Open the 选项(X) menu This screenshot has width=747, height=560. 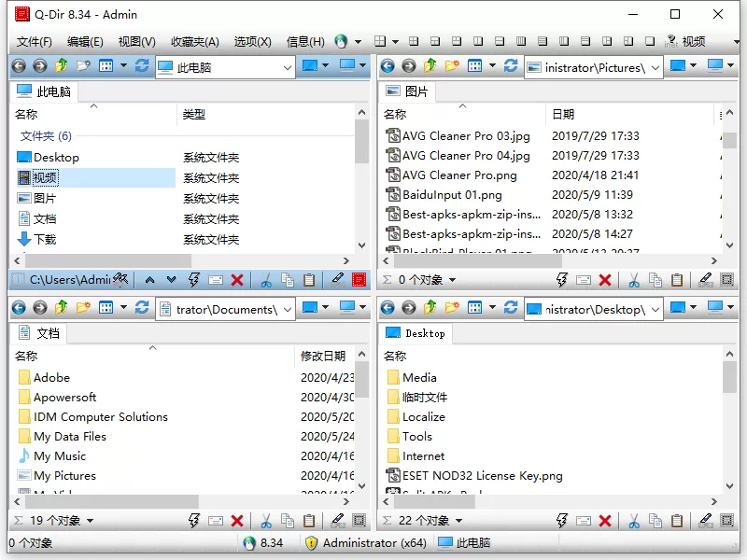pyautogui.click(x=254, y=41)
